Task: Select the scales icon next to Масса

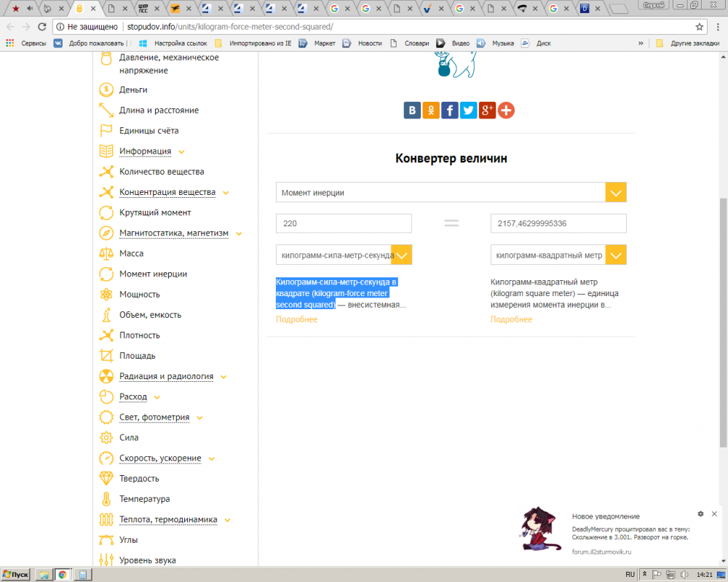Action: pyautogui.click(x=106, y=253)
